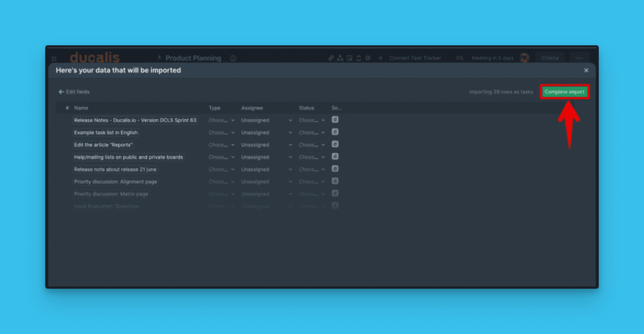
Task: Open Status dropdown for Edit the article row
Action: click(311, 145)
